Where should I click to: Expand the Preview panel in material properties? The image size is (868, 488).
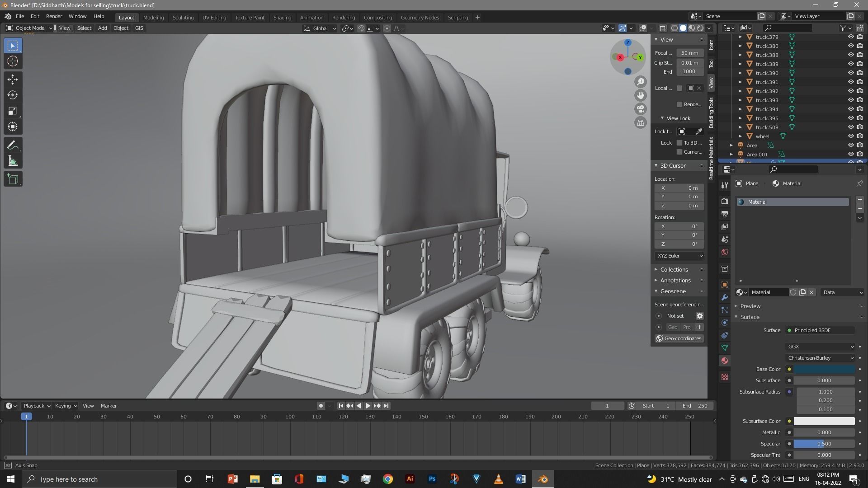coord(750,306)
